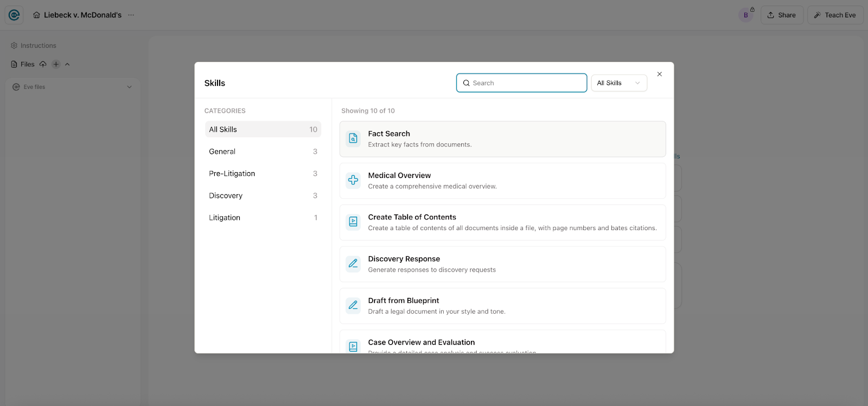Open Create Table of Contents skill
Screen dimensions: 868x406
[x=502, y=223]
